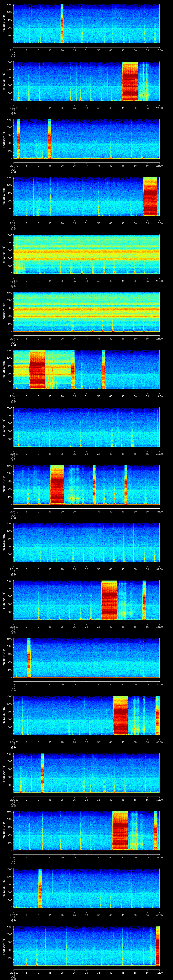This screenshot has width=173, height=980.
Task: Click the spectrogram panel starting at 2:35:00
Action: (86, 773)
